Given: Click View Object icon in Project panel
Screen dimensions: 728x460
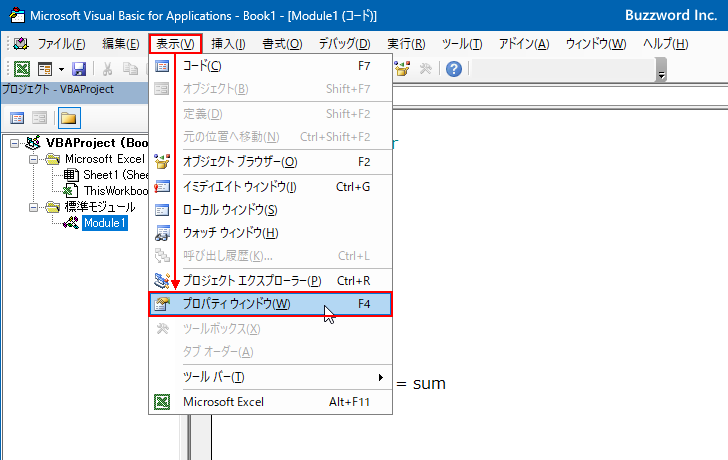Looking at the screenshot, I should coord(39,118).
